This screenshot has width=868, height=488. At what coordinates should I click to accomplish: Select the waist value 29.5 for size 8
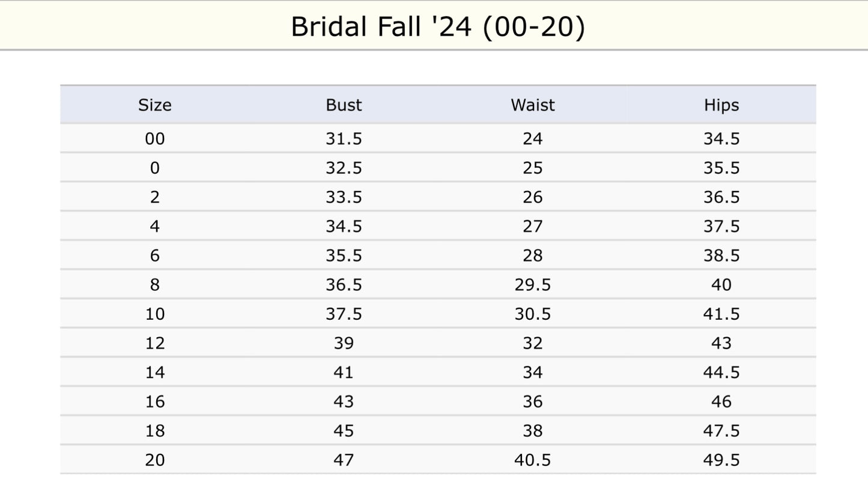(x=533, y=285)
